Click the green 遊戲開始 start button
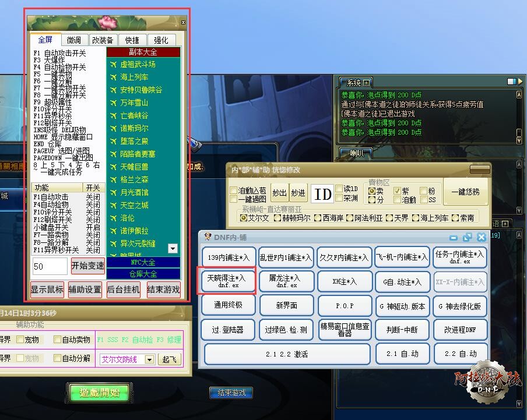This screenshot has height=420, width=527. click(99, 392)
